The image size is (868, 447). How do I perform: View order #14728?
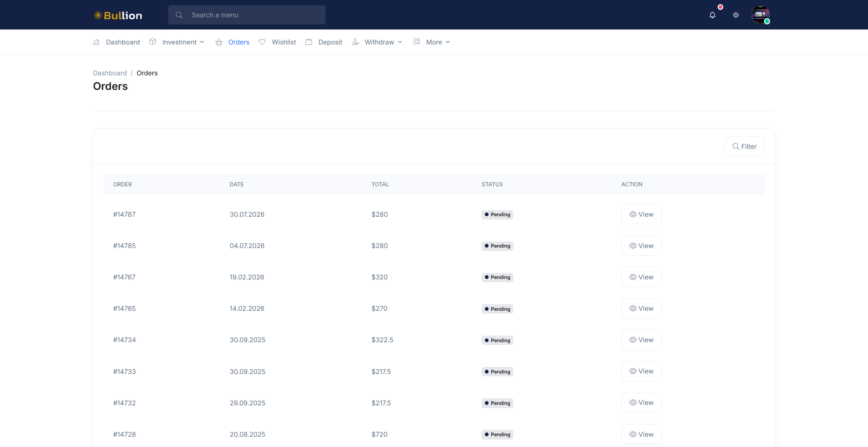641,434
